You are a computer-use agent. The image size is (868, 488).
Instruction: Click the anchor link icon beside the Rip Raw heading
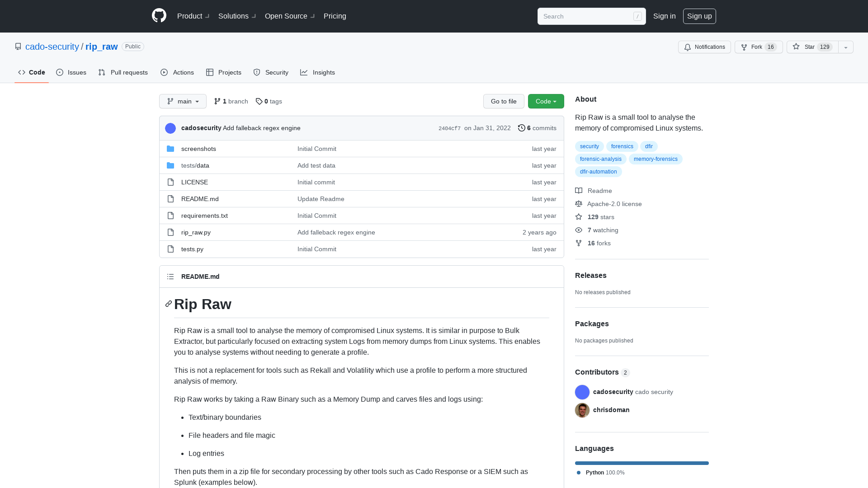pos(169,304)
